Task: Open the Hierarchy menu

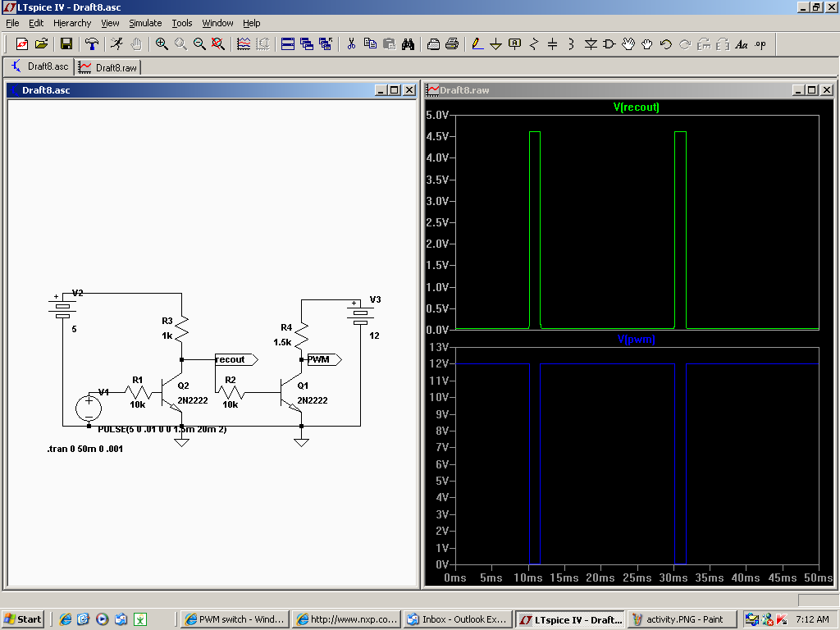Action: (x=72, y=23)
